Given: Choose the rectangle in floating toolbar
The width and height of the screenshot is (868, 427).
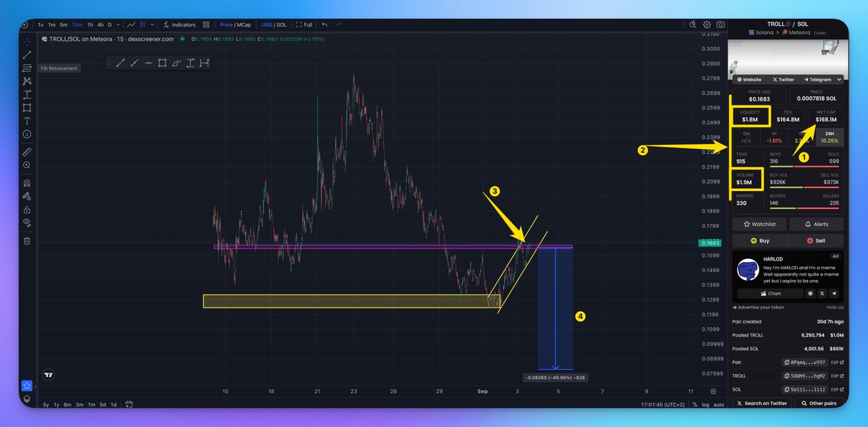Looking at the screenshot, I should click(x=163, y=64).
